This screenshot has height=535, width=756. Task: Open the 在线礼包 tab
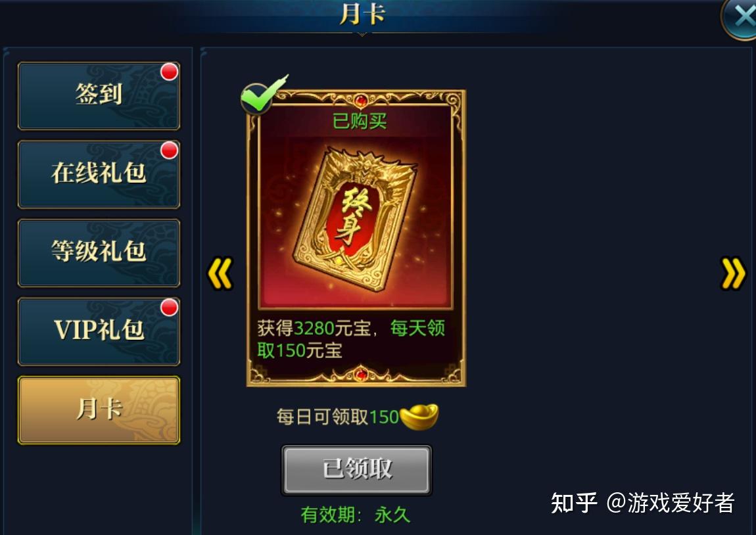pyautogui.click(x=99, y=174)
